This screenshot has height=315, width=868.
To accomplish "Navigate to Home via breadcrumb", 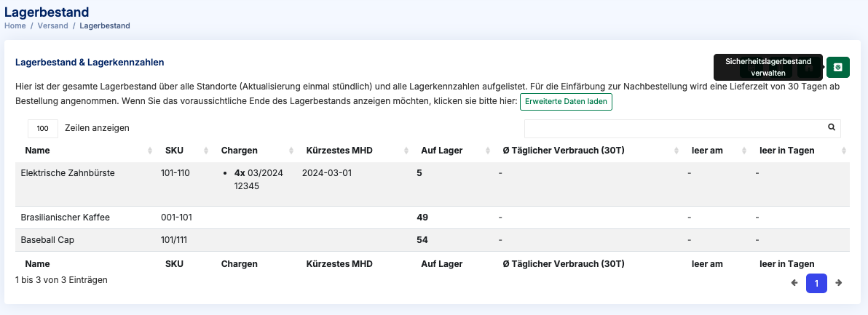I will click(x=15, y=25).
